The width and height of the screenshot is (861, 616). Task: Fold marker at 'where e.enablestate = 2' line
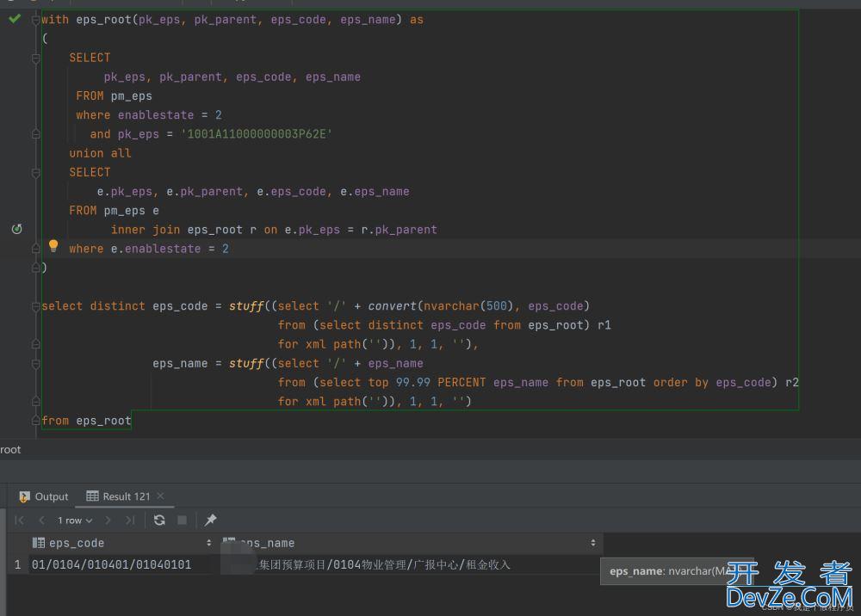(35, 249)
